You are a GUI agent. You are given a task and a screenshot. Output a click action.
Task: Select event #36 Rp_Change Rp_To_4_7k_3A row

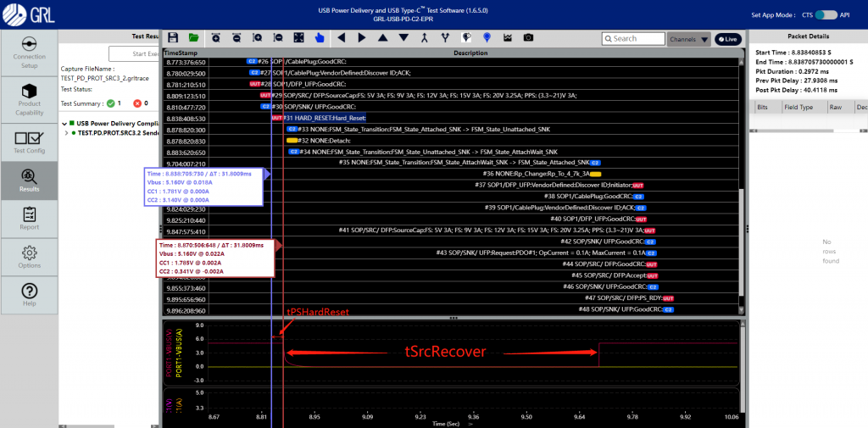(x=451, y=174)
